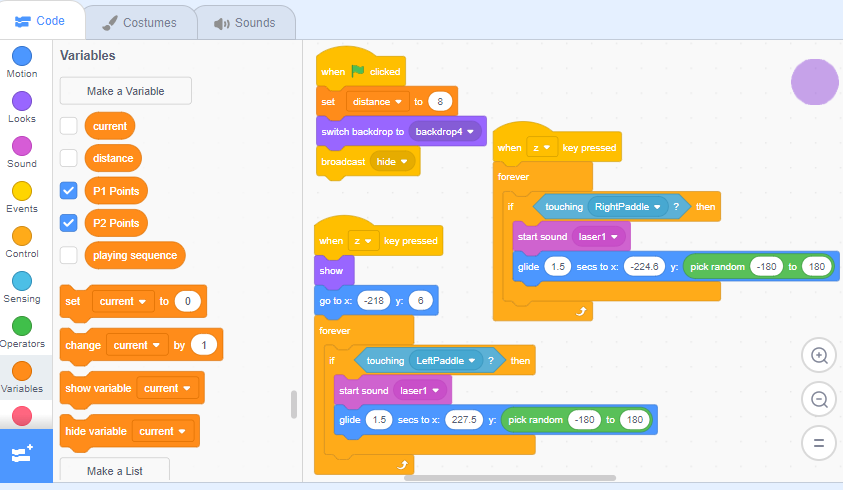
Task: Open the broadcast hide message dropdown
Action: click(x=392, y=161)
